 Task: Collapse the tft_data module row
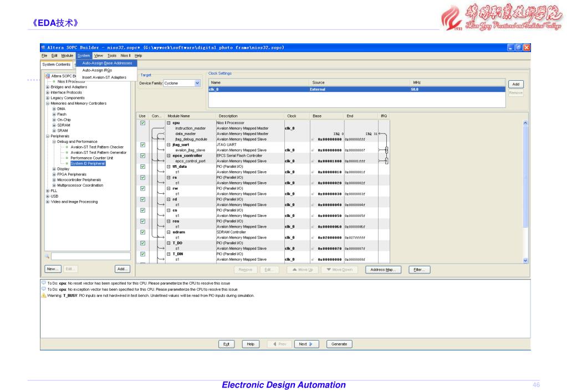[x=168, y=167]
